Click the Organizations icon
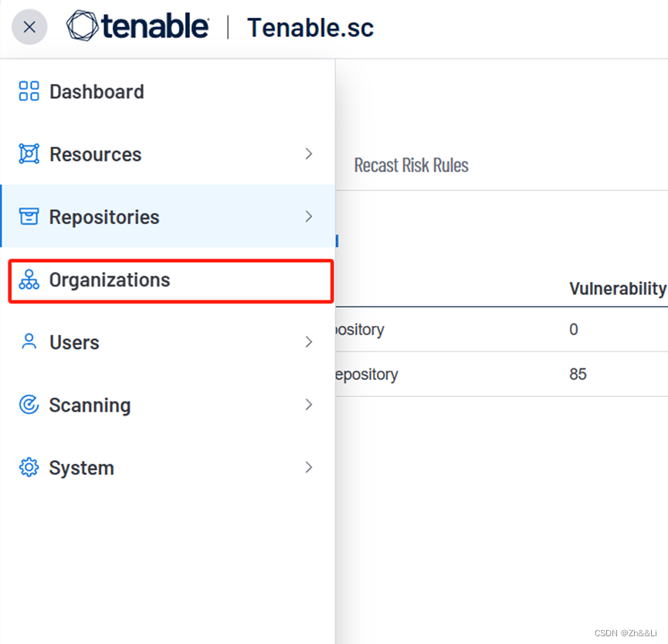This screenshot has width=668, height=644. [29, 280]
